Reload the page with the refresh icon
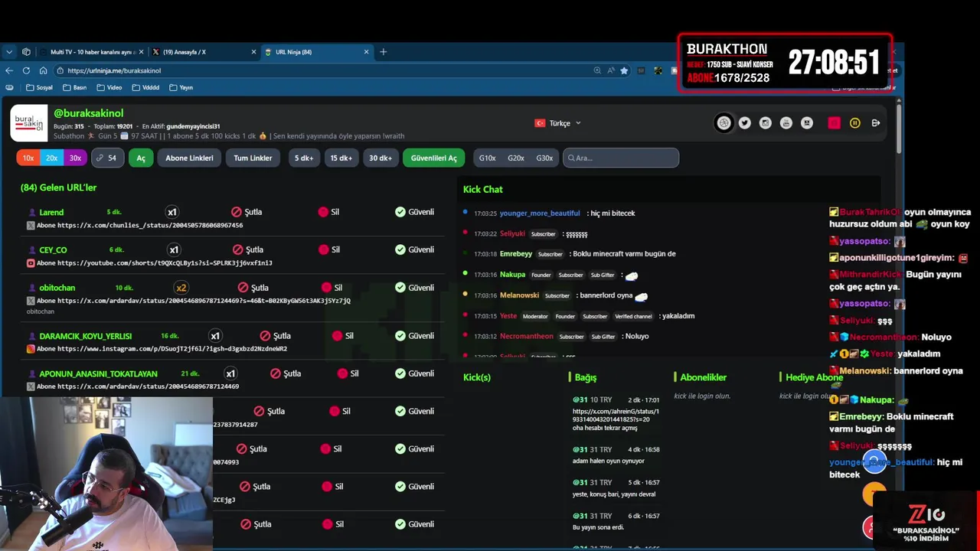The image size is (980, 551). [x=26, y=70]
